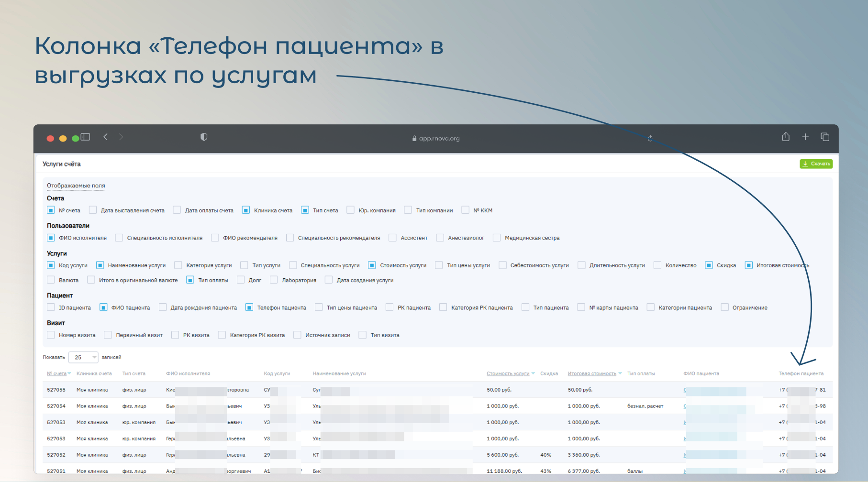The image size is (868, 482).
Task: Sort by Итоговая стоимость column header
Action: [592, 373]
